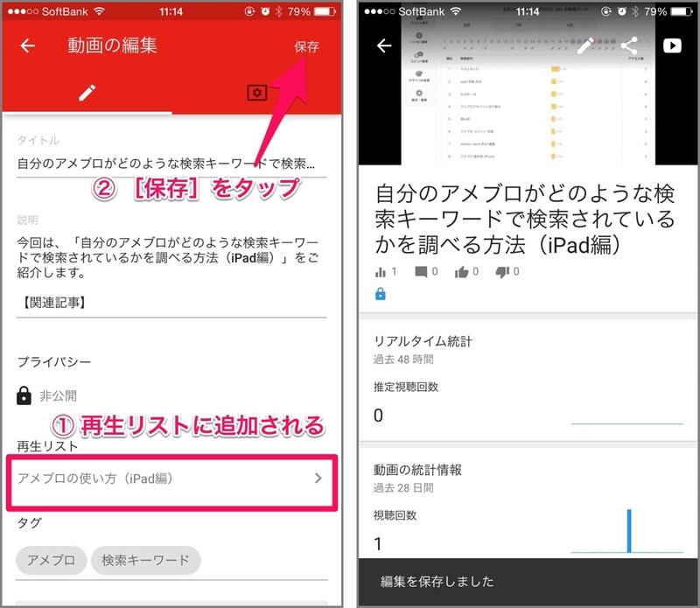Image resolution: width=700 pixels, height=608 pixels.
Task: Tap the 過去 28 日間 period text
Action: coord(403,488)
